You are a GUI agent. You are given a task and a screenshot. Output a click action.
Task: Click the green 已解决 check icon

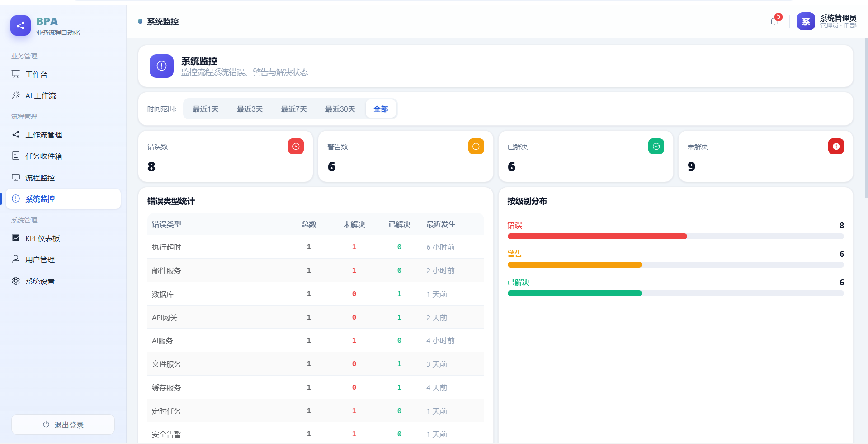(656, 146)
